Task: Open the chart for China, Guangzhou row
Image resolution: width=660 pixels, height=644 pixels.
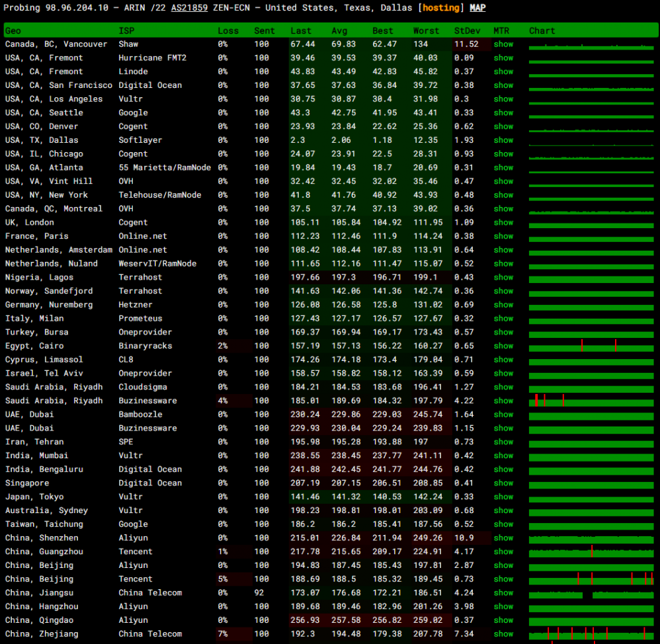Action: [591, 551]
